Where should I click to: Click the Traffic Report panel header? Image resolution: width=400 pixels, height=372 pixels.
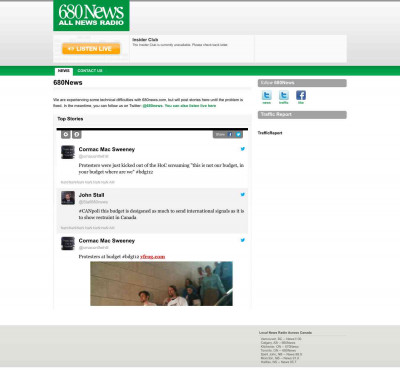(302, 115)
